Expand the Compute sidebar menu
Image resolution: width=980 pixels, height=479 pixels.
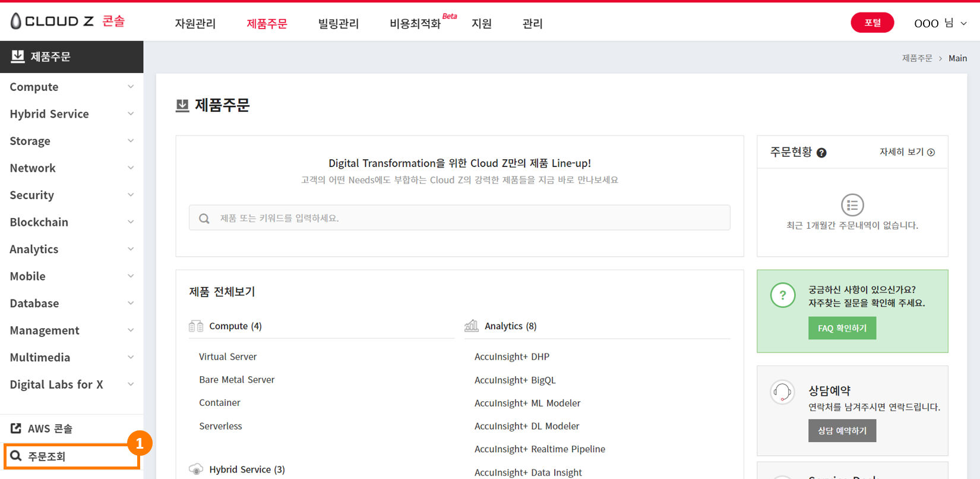pos(71,87)
